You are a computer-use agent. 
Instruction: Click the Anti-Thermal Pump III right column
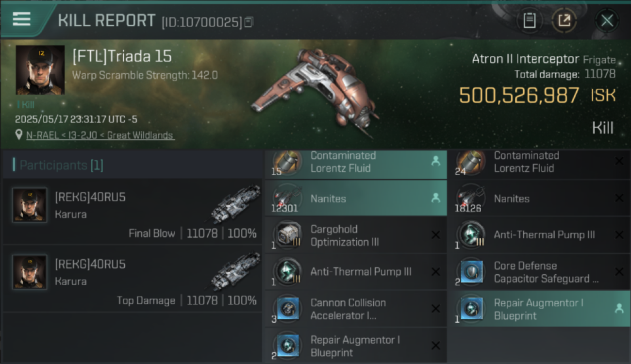[539, 235]
